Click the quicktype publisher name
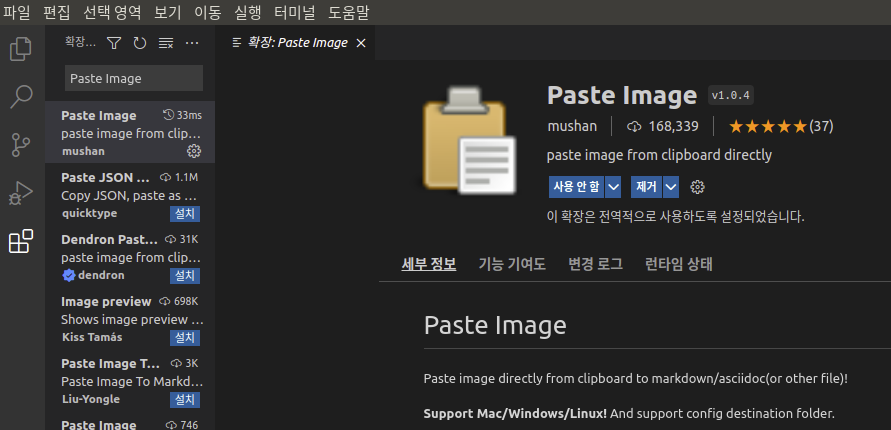The image size is (891, 430). [89, 213]
